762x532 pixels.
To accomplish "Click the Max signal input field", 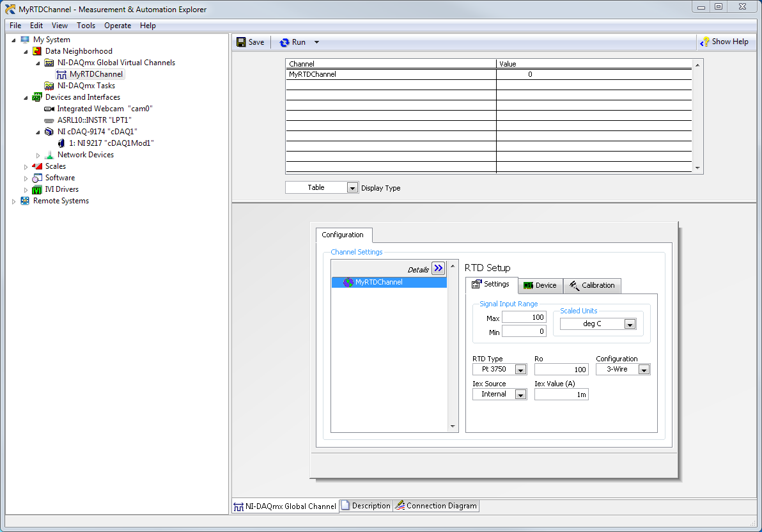I will click(524, 318).
